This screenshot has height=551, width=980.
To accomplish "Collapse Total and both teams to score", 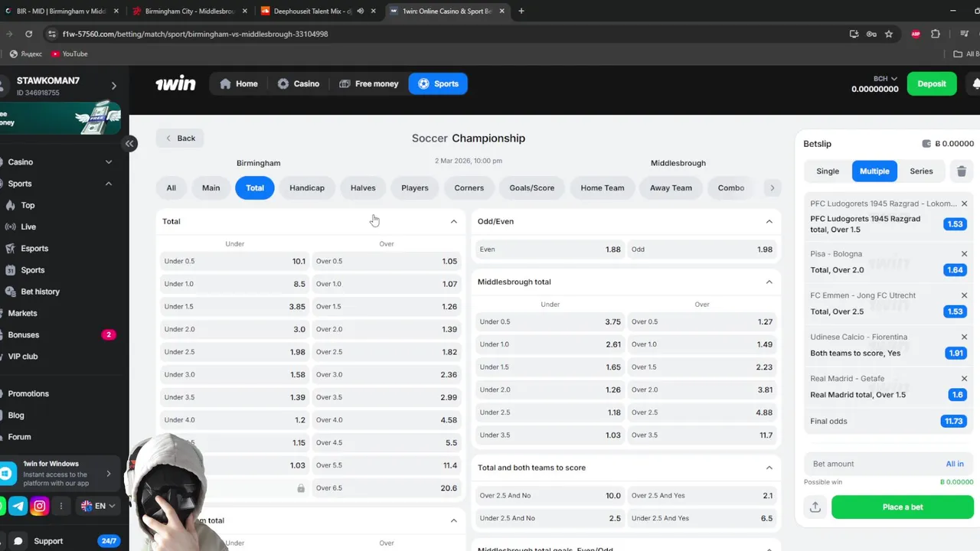I will point(769,468).
